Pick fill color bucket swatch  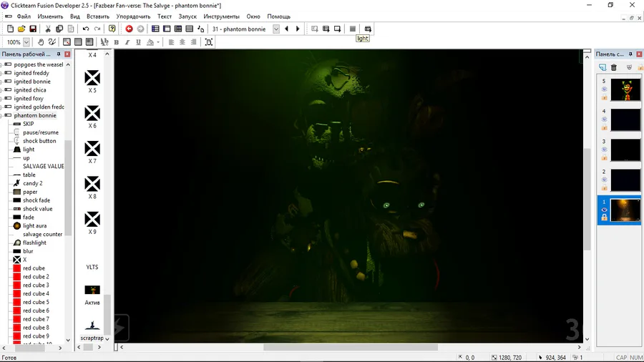point(150,42)
